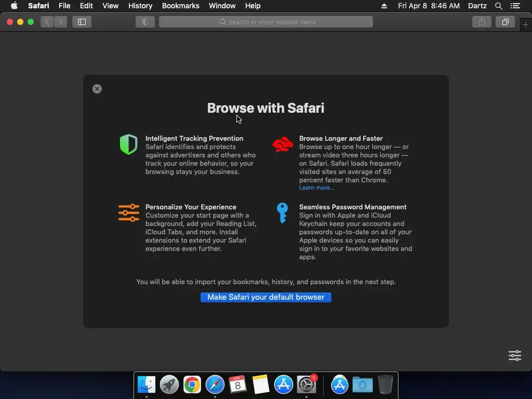Open the Apple menu
This screenshot has width=532, height=399.
point(14,6)
